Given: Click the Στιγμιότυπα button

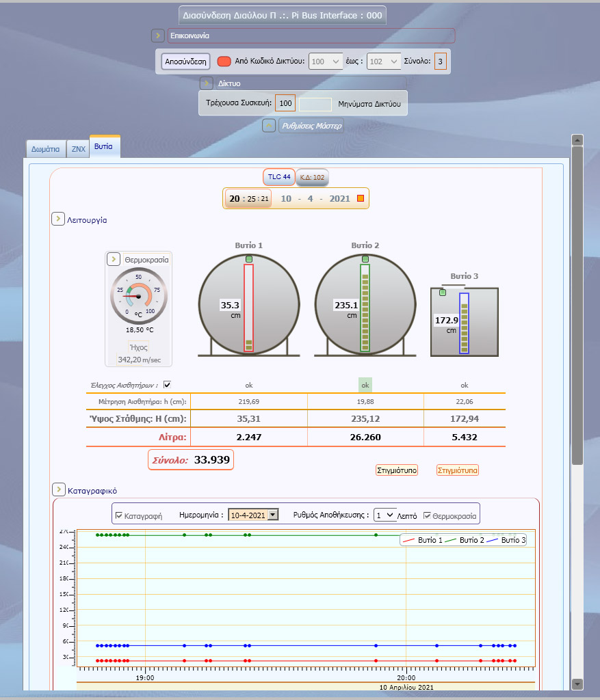Looking at the screenshot, I should [x=458, y=470].
